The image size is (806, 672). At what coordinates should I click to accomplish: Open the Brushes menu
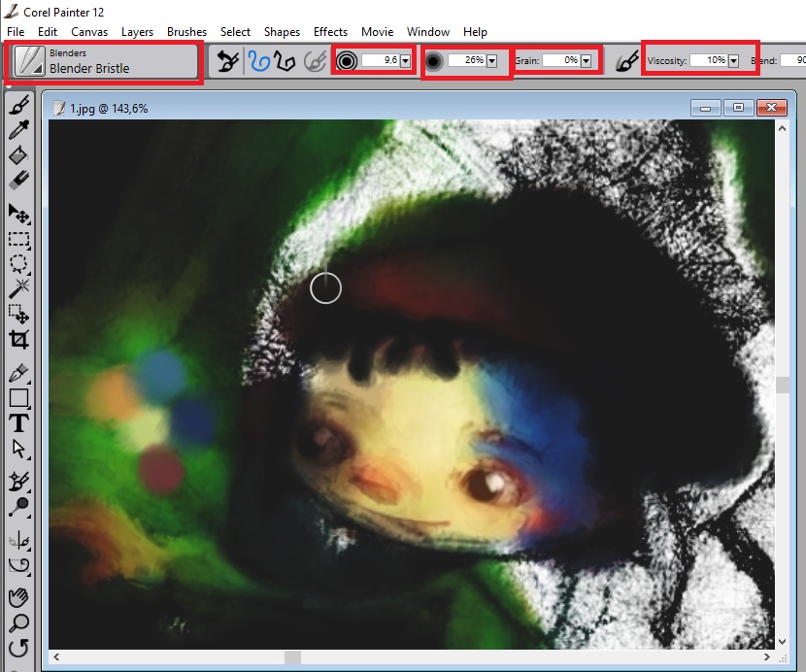pos(186,32)
